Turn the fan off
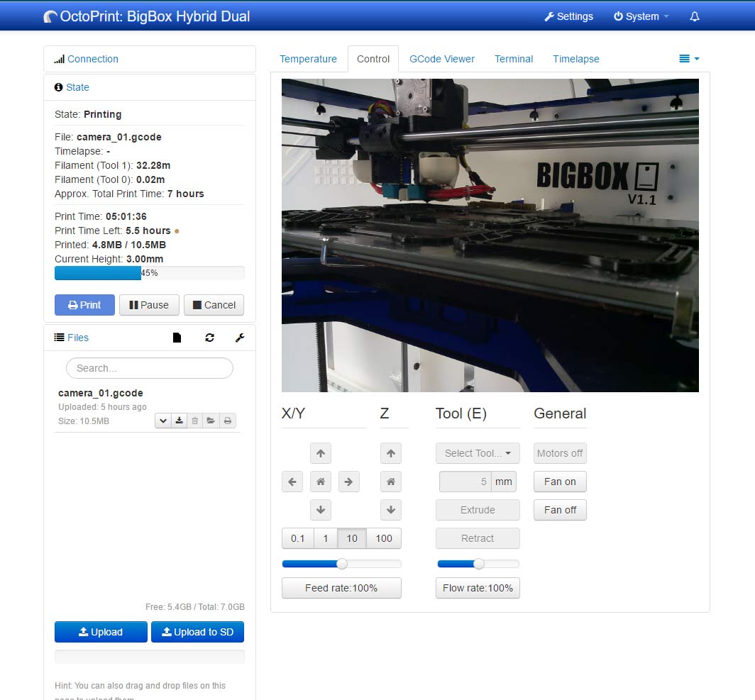 click(559, 510)
